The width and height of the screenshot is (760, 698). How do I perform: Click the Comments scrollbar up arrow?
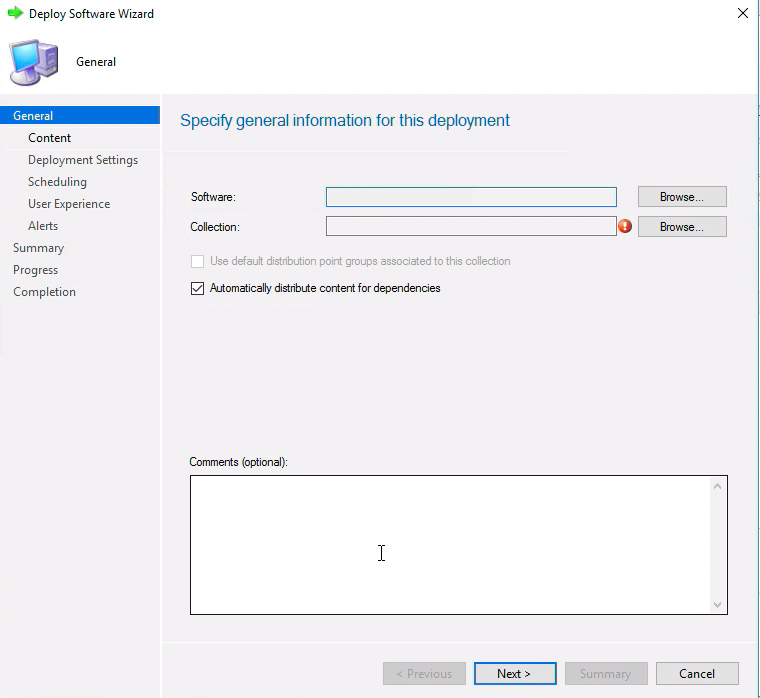tap(718, 486)
